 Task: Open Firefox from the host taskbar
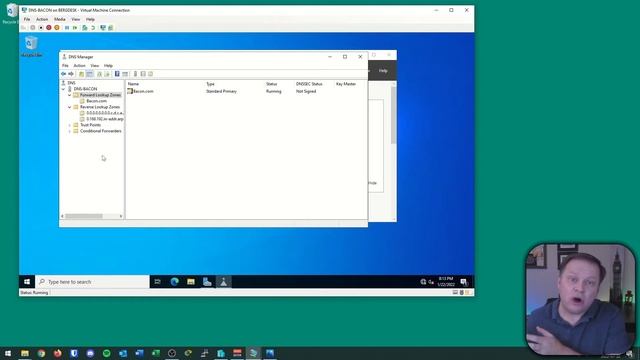click(x=58, y=353)
